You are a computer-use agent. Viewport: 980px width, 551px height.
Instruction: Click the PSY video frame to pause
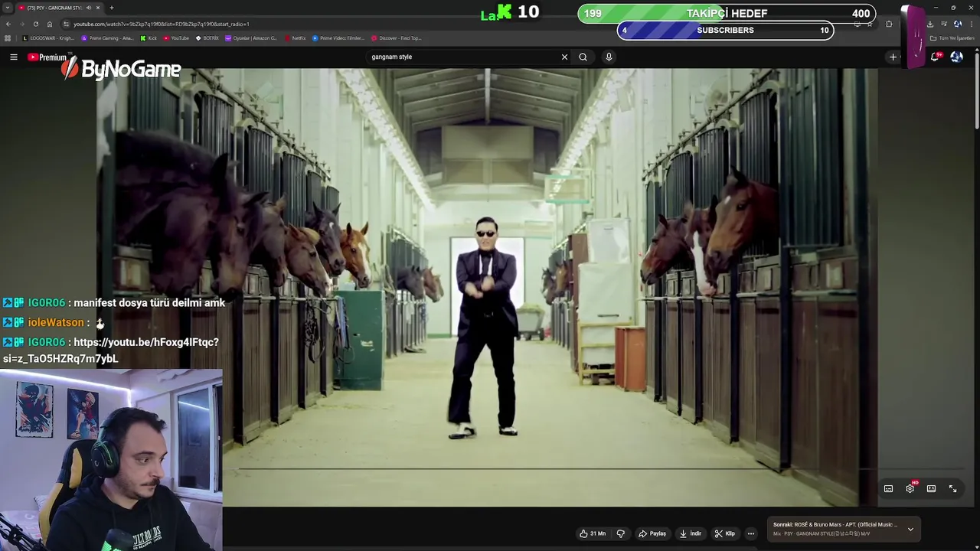pyautogui.click(x=487, y=287)
